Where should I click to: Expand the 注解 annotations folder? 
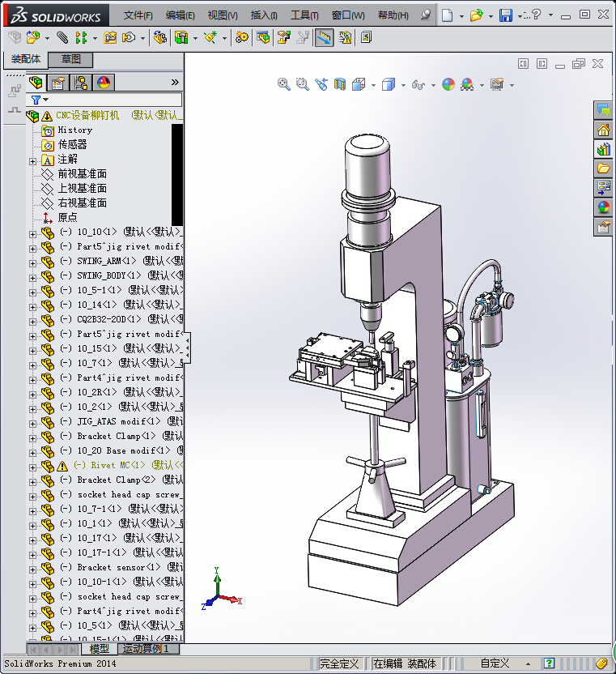32,162
